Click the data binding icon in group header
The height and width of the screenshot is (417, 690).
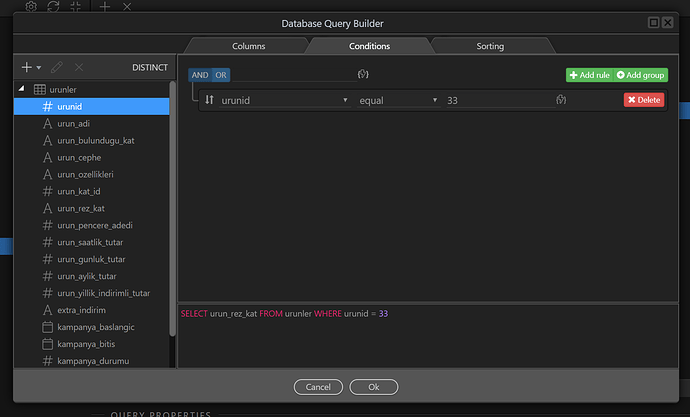point(363,75)
